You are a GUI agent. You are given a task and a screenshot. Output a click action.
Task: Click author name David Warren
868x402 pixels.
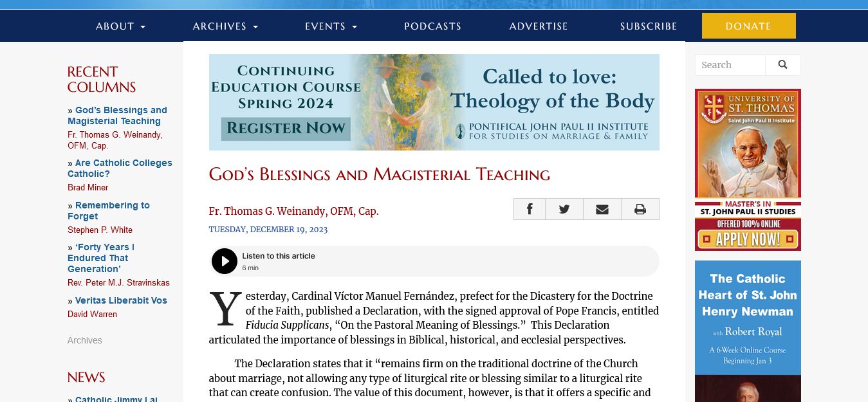92,315
